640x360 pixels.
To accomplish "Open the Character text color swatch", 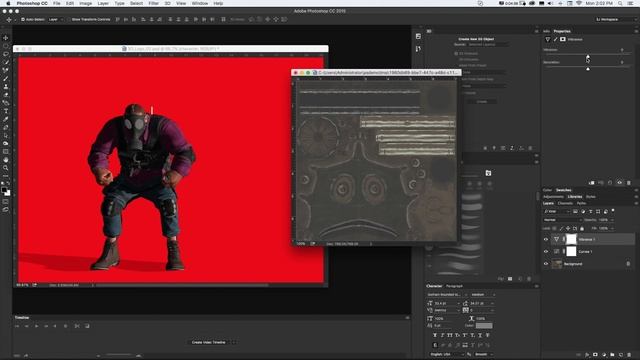I will (x=484, y=325).
